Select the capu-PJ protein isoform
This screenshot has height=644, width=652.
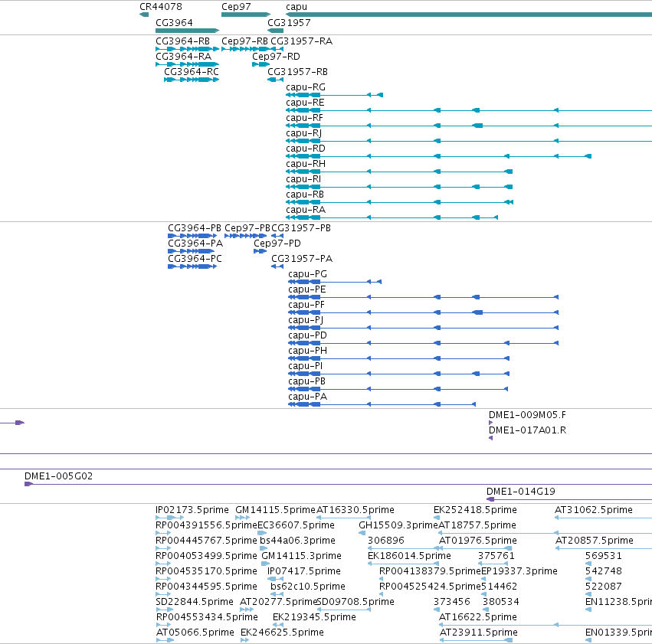[423, 329]
